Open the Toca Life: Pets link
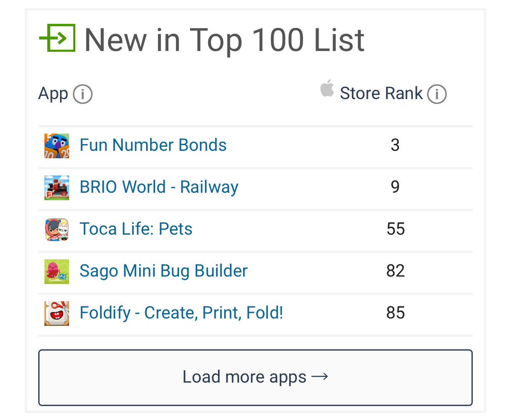The image size is (511, 420). (x=136, y=229)
